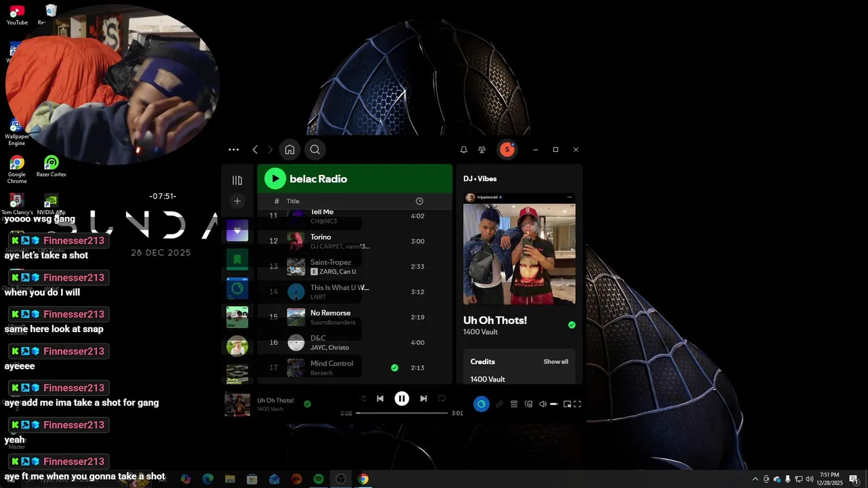
Task: Open the play queue
Action: click(x=514, y=404)
